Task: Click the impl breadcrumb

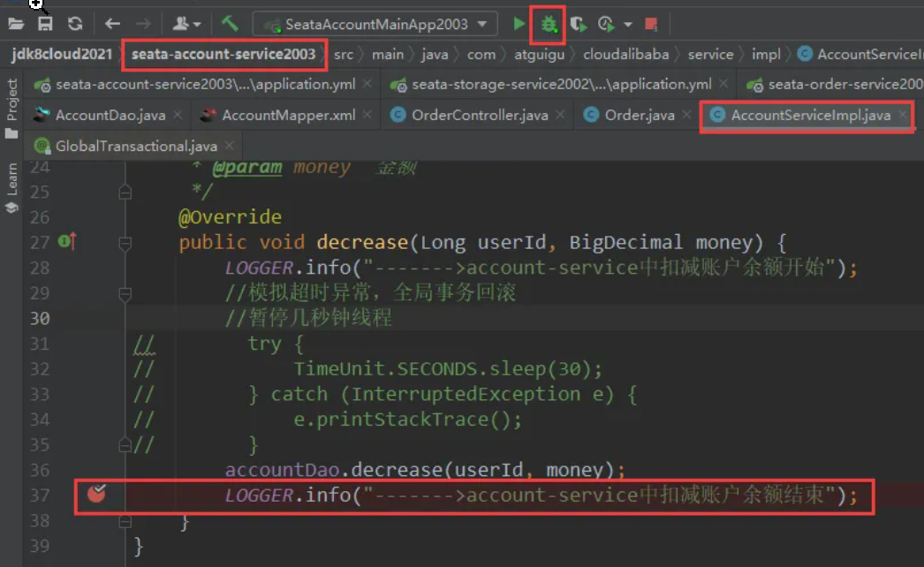Action: coord(766,55)
